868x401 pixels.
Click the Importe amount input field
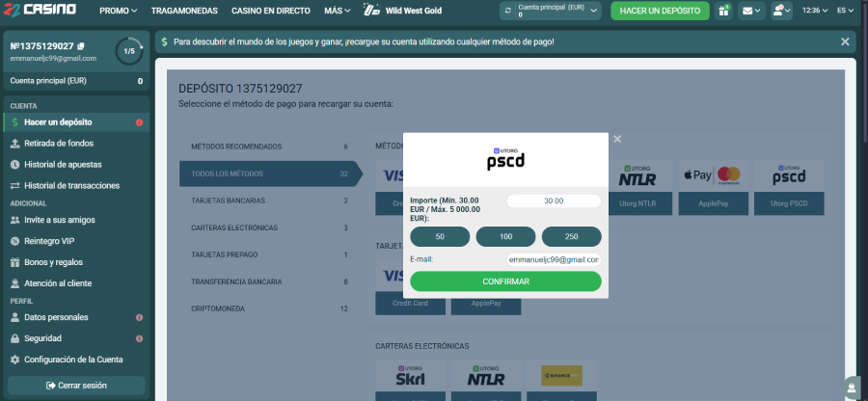coord(553,200)
